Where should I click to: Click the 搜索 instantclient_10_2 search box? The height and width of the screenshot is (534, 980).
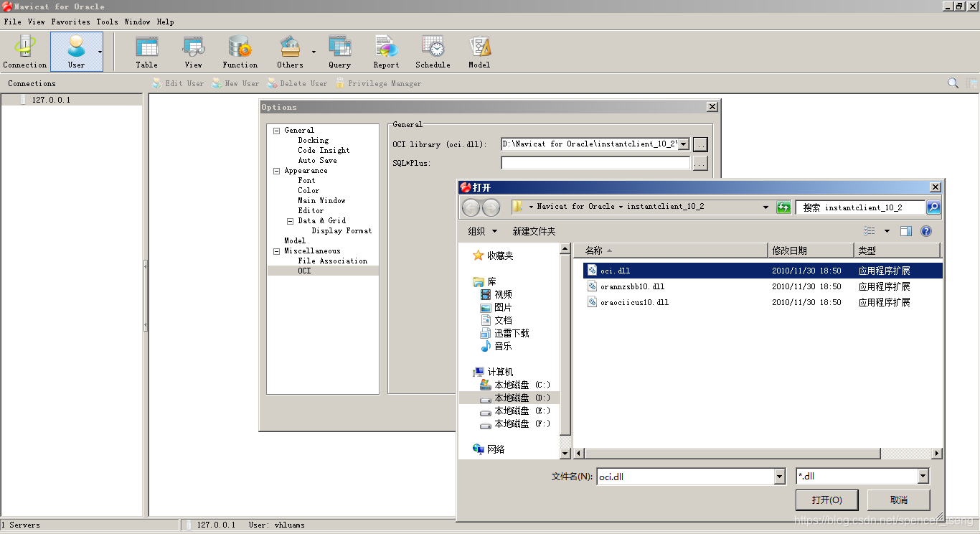click(860, 207)
